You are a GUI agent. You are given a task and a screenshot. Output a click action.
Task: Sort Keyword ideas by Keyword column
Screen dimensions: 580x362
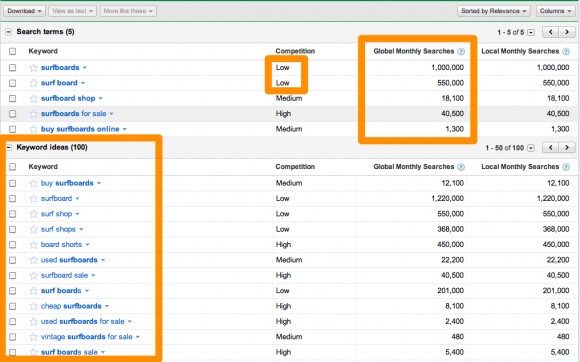[x=43, y=166]
